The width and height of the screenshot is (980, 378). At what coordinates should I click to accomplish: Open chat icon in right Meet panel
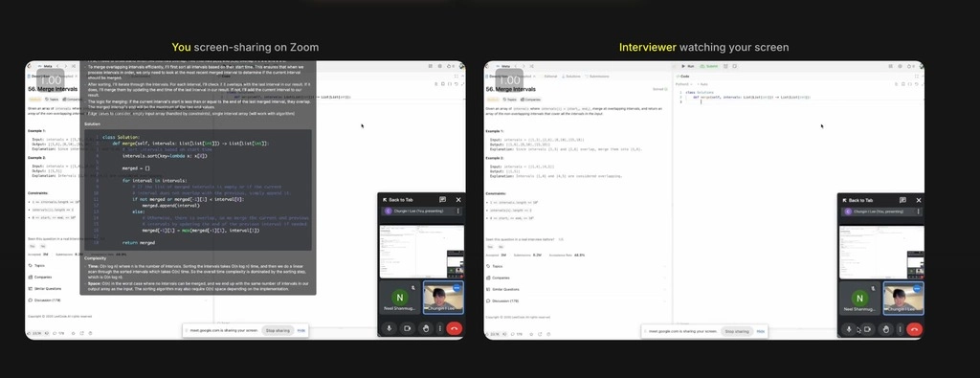(902, 200)
